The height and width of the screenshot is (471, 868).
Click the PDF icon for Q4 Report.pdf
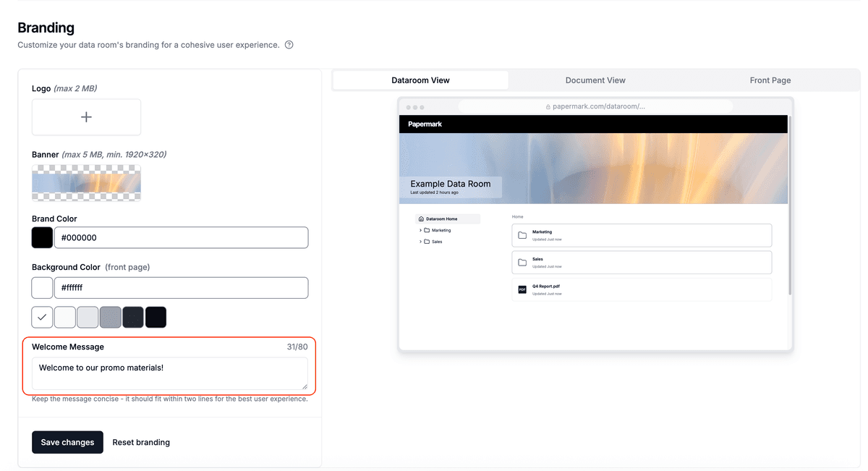pyautogui.click(x=522, y=289)
